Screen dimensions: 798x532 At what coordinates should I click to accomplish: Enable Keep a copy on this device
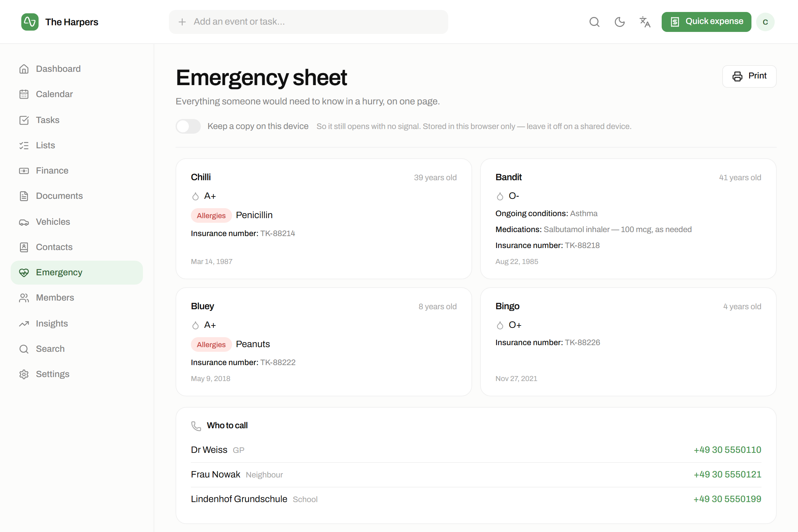[x=188, y=126]
